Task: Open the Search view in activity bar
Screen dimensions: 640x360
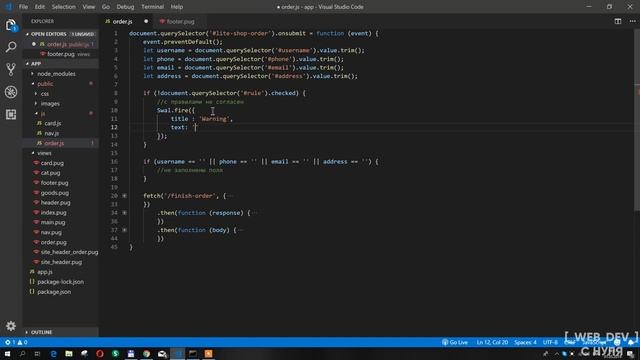Action: coord(11,47)
